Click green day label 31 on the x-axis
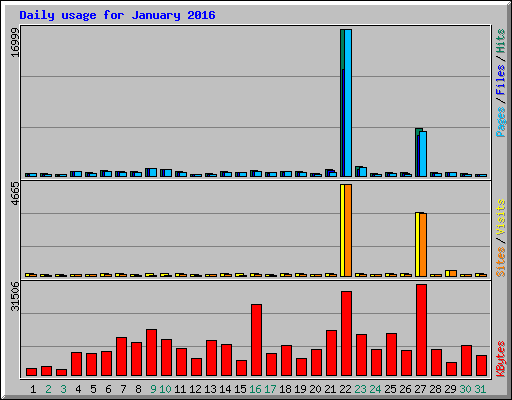The image size is (512, 400). (x=480, y=389)
